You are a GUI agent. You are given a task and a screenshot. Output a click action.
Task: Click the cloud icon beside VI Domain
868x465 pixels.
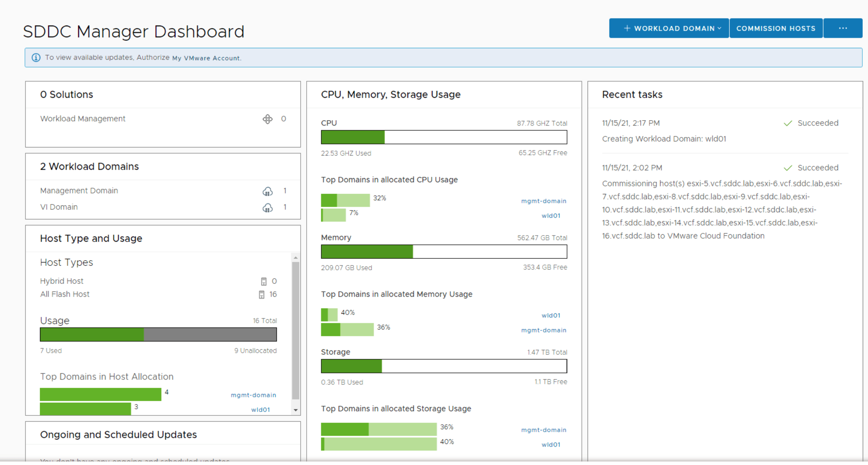[267, 207]
